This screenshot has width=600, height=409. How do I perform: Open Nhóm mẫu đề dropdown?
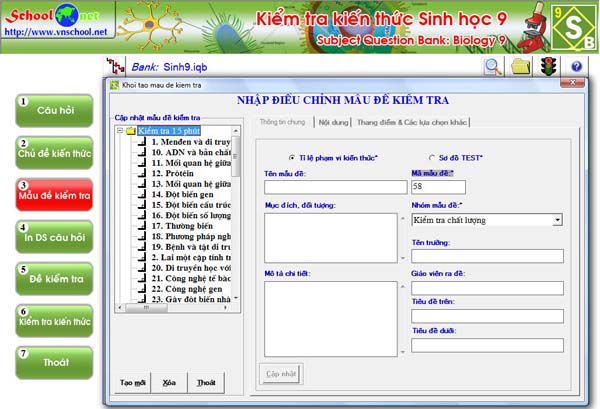[558, 220]
